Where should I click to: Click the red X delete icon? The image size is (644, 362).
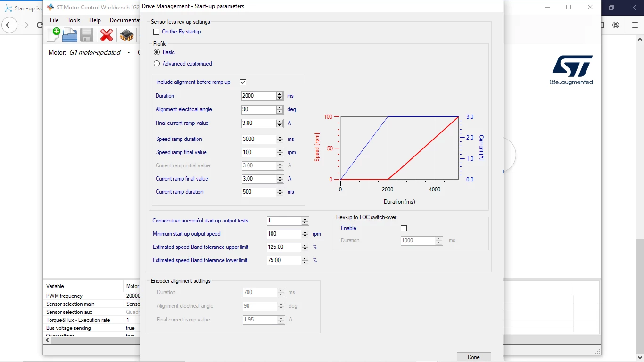coord(107,35)
